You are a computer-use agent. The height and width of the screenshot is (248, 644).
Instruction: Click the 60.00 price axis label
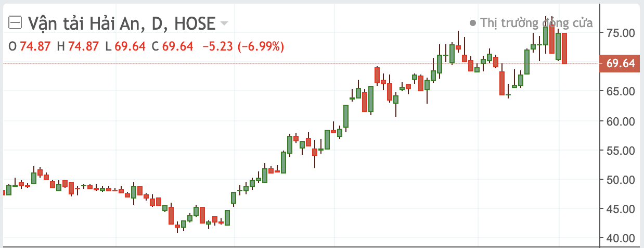pyautogui.click(x=621, y=121)
